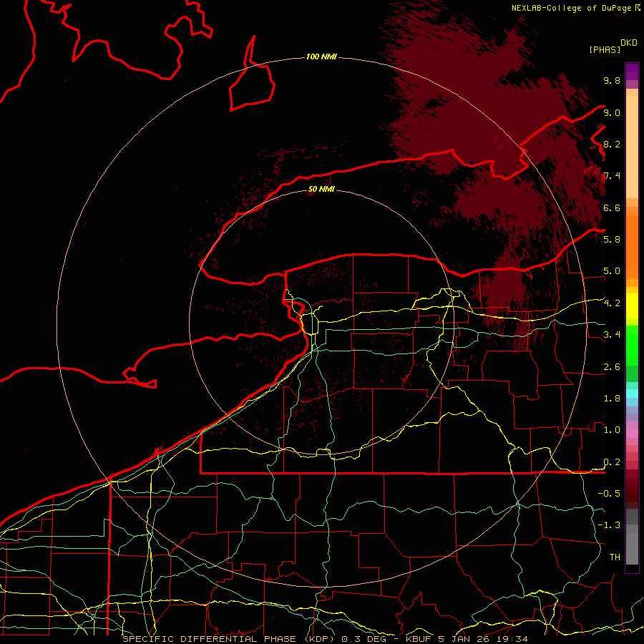Image resolution: width=644 pixels, height=644 pixels.
Task: Pick the peach segment of color scale
Action: pos(632,148)
